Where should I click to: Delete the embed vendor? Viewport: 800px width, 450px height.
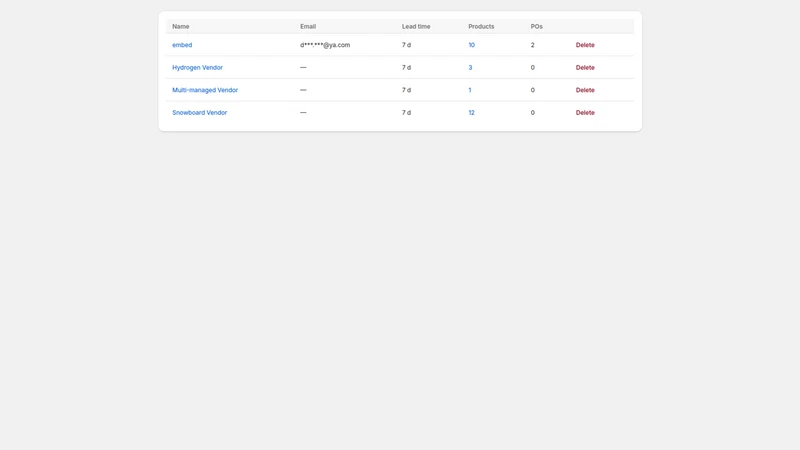coord(585,45)
